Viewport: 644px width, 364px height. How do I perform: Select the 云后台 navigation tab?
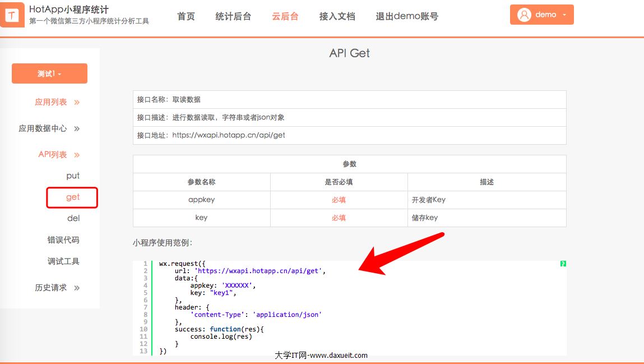tap(285, 16)
